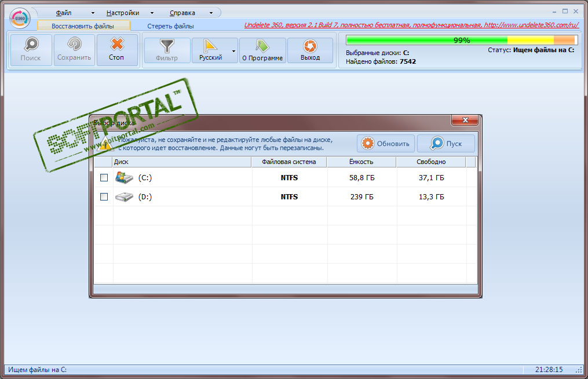The width and height of the screenshot is (588, 379).
Task: Click Пуск to start scanning
Action: pyautogui.click(x=446, y=143)
